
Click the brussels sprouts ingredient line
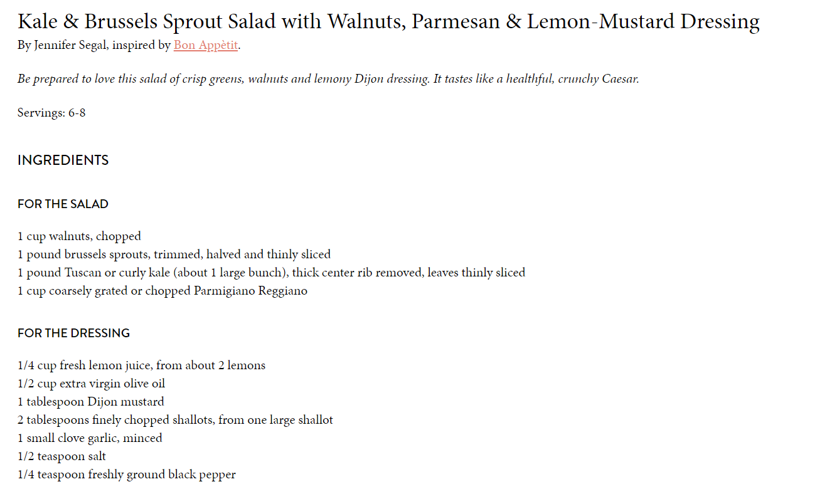174,255
